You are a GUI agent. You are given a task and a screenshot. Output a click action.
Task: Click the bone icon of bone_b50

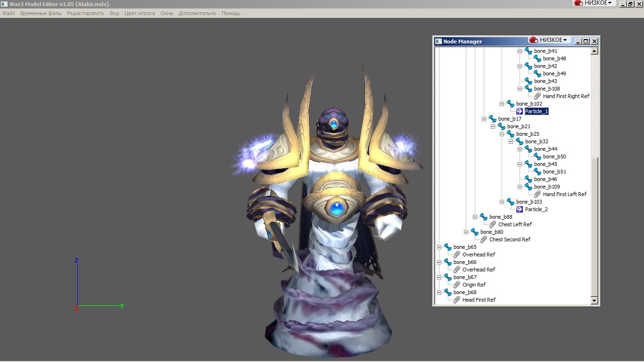(537, 156)
